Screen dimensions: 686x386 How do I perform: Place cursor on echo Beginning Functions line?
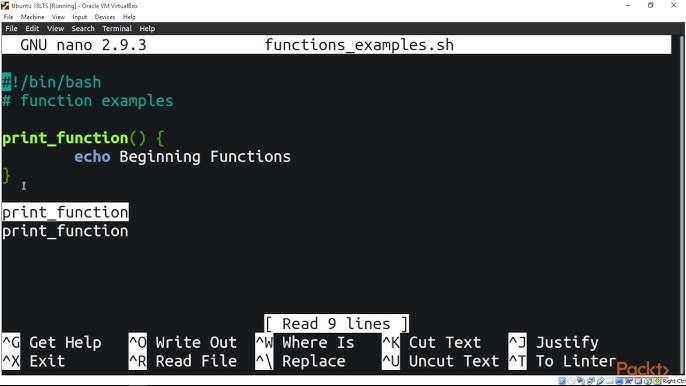pyautogui.click(x=182, y=157)
